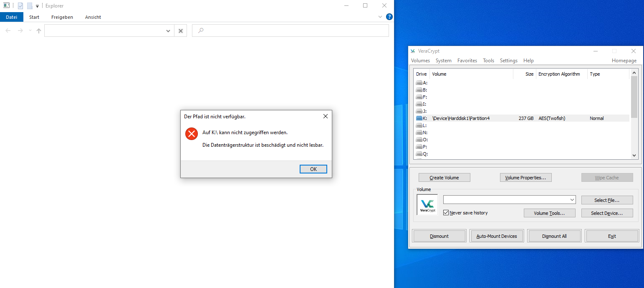Open Explorer help with question mark icon
Image resolution: width=644 pixels, height=288 pixels.
pos(389,17)
